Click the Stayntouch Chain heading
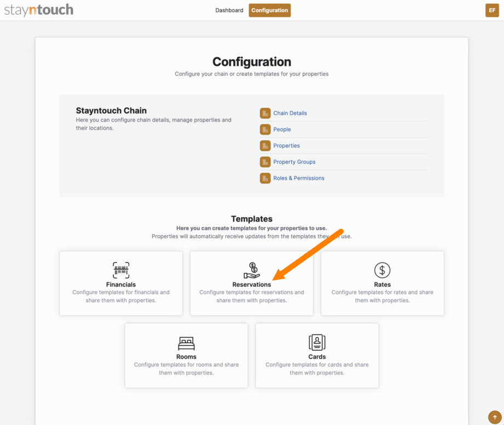 [x=111, y=111]
